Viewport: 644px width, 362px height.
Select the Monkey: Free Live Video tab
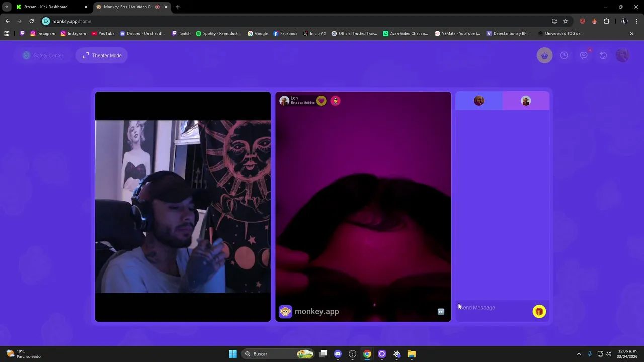[128, 7]
